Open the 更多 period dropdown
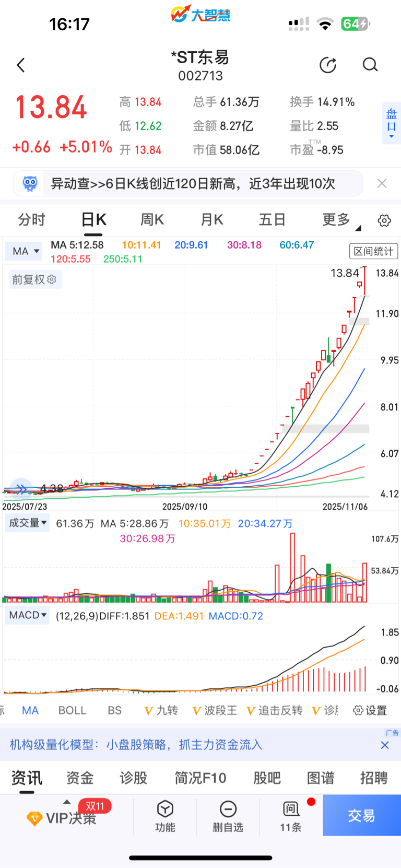 tap(341, 220)
